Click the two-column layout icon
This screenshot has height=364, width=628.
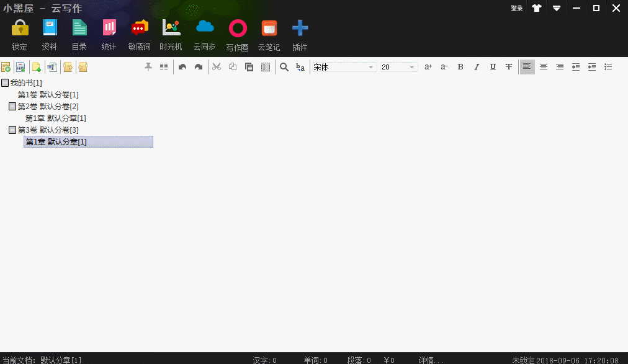(164, 67)
